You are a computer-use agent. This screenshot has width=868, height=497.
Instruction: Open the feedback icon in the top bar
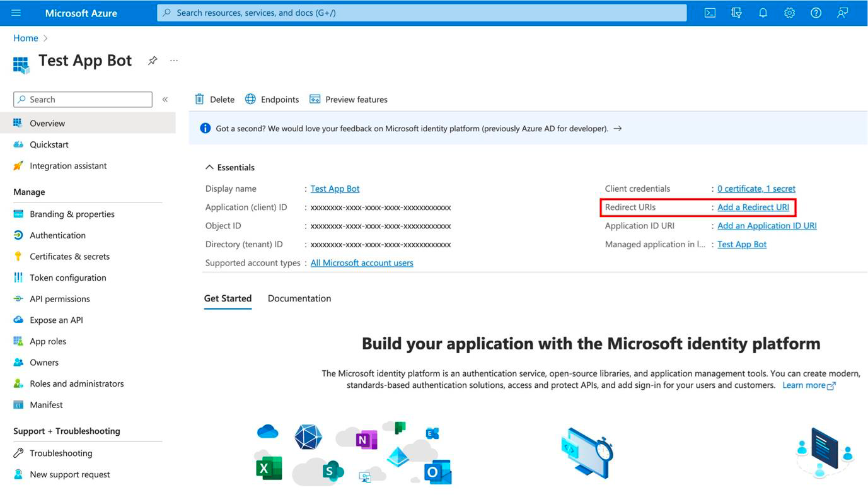(842, 13)
